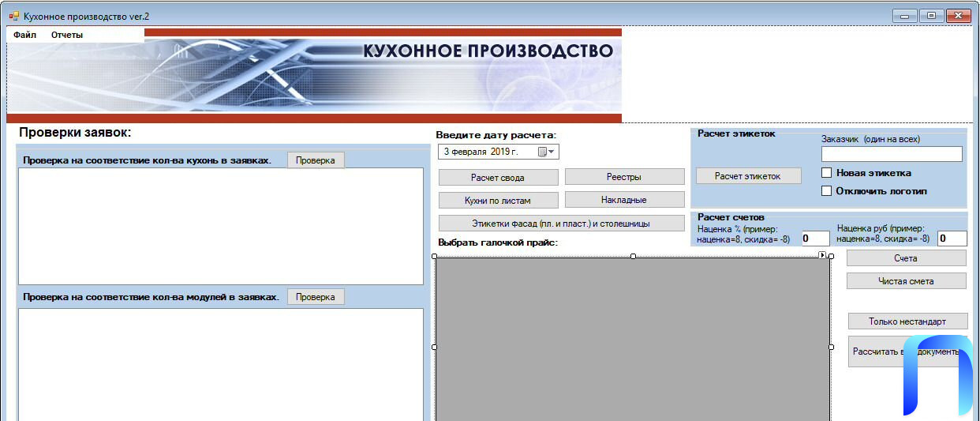This screenshot has width=980, height=421.
Task: Click the Наценка % input box
Action: tap(815, 239)
